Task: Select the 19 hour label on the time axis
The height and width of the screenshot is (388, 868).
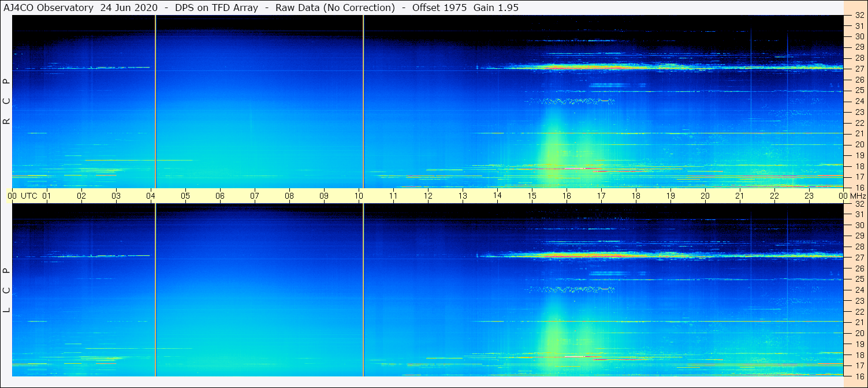Action: click(670, 196)
